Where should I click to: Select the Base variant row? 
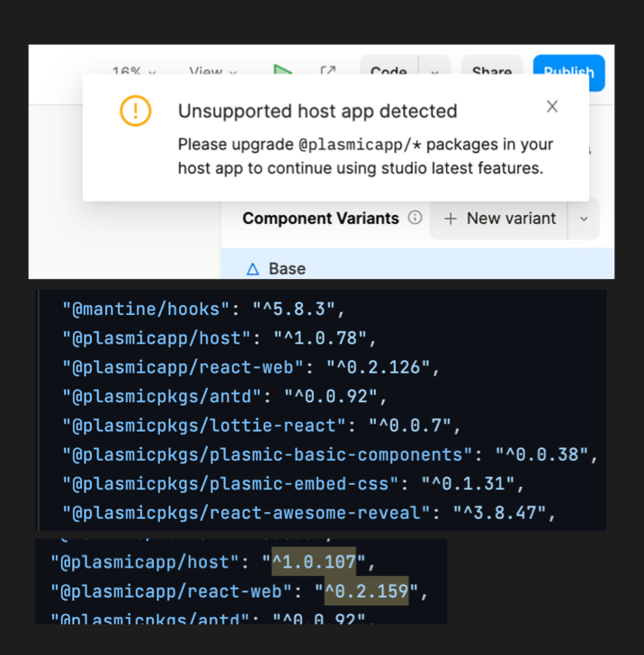point(417,268)
